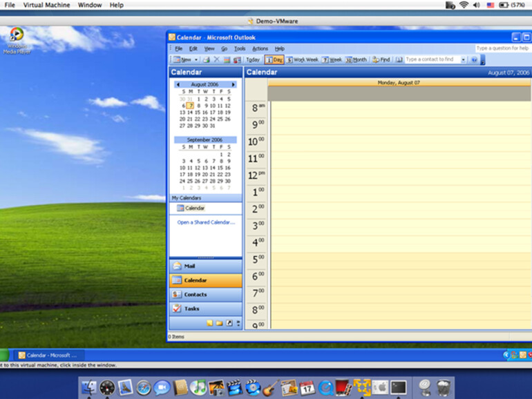Click the Calendar navigation button

(206, 280)
